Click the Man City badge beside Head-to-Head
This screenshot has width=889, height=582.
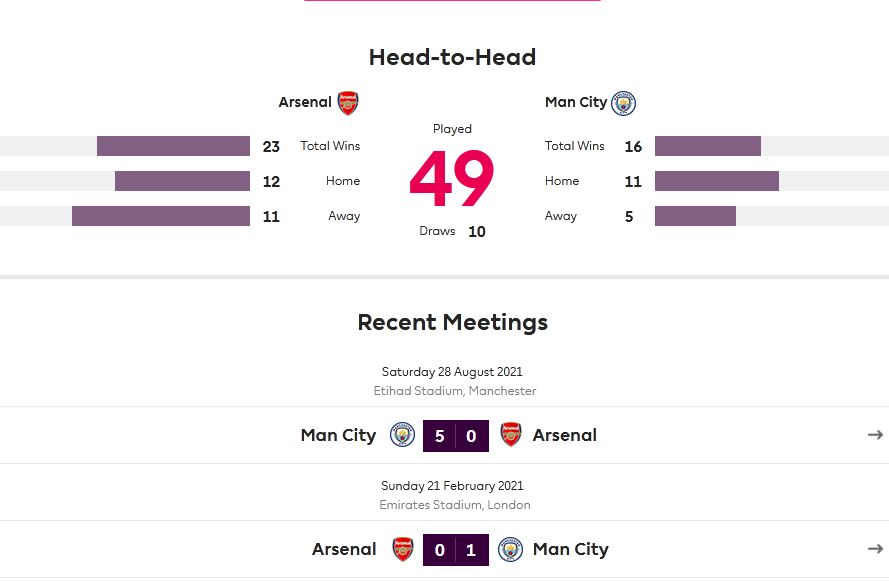pyautogui.click(x=623, y=103)
